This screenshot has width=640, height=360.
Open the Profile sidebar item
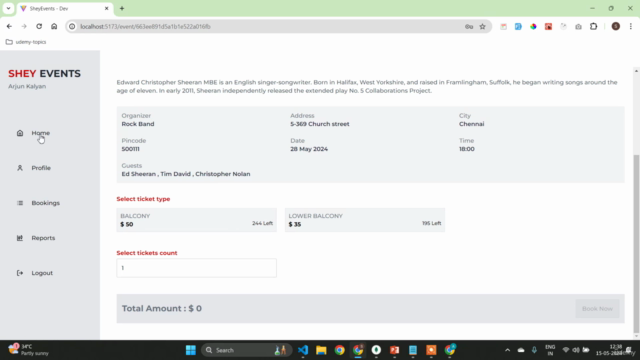click(x=41, y=168)
